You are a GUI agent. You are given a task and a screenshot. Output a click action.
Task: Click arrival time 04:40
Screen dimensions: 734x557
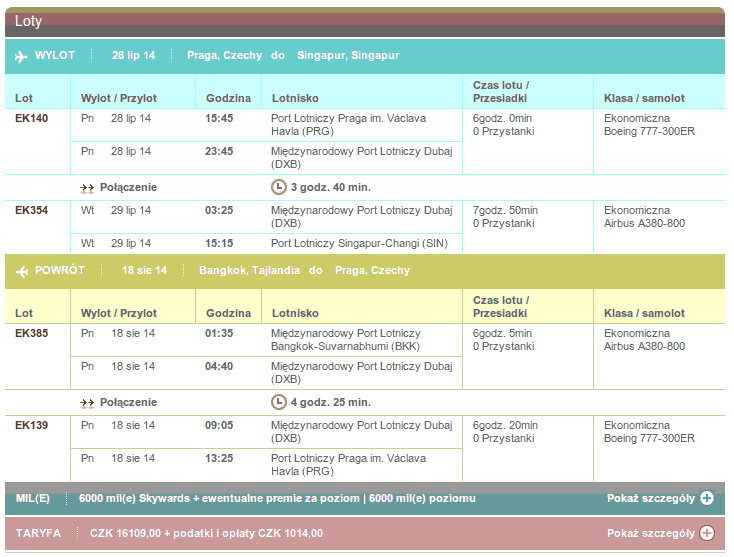pos(219,366)
